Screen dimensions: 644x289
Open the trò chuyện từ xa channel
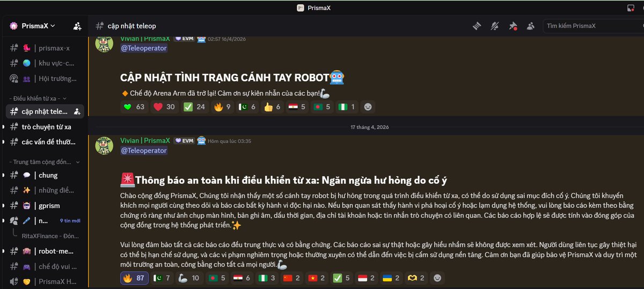(45, 127)
